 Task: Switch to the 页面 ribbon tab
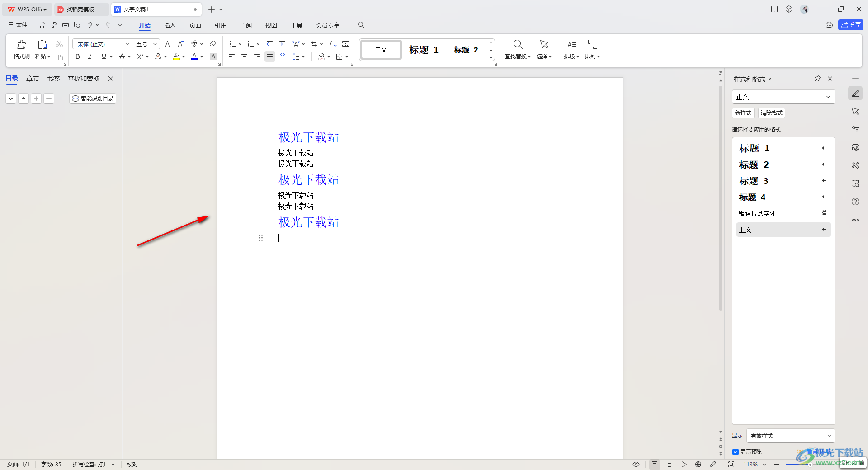(195, 25)
